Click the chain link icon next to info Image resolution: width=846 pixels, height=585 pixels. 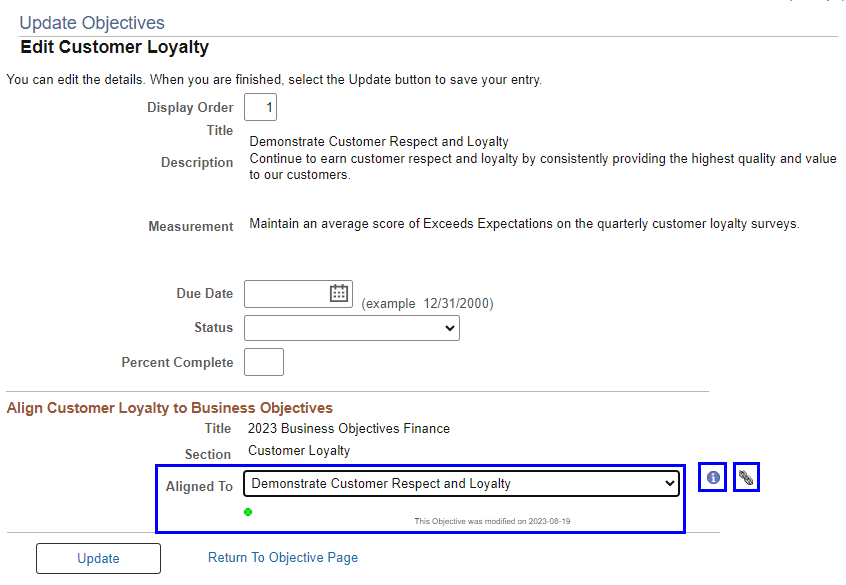745,477
